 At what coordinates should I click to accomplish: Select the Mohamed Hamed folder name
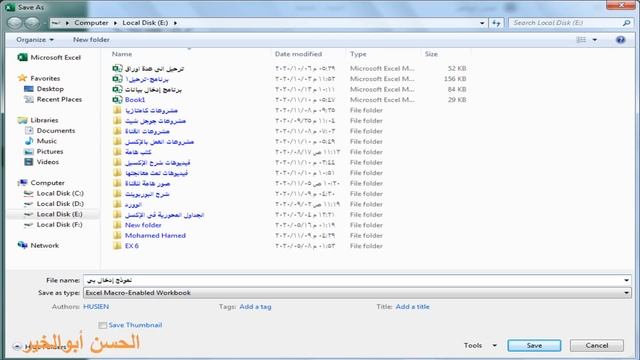155,236
